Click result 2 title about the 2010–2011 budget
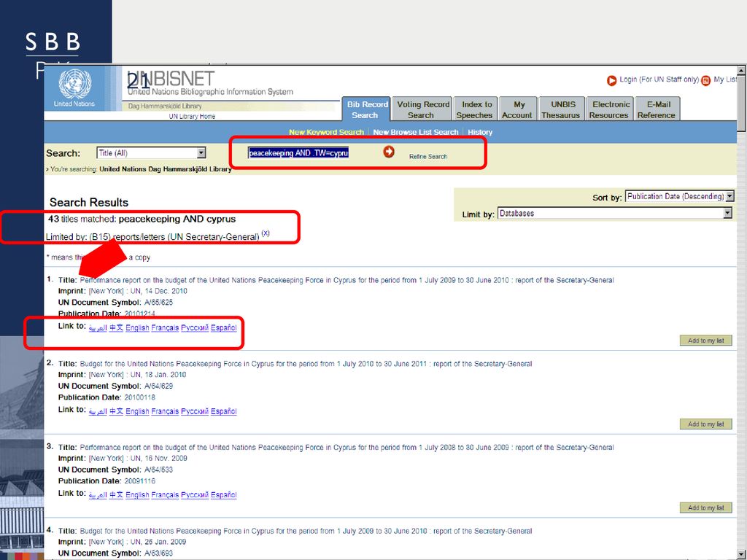 click(x=306, y=364)
